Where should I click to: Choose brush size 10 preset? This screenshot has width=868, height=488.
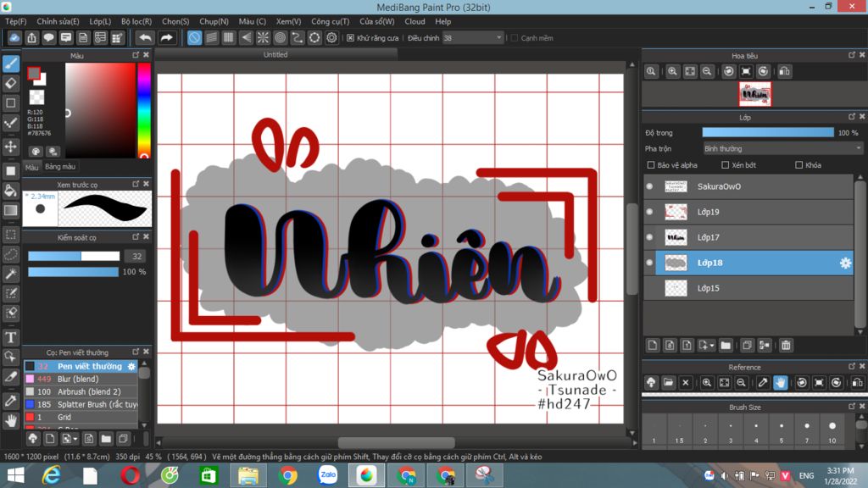pos(832,431)
